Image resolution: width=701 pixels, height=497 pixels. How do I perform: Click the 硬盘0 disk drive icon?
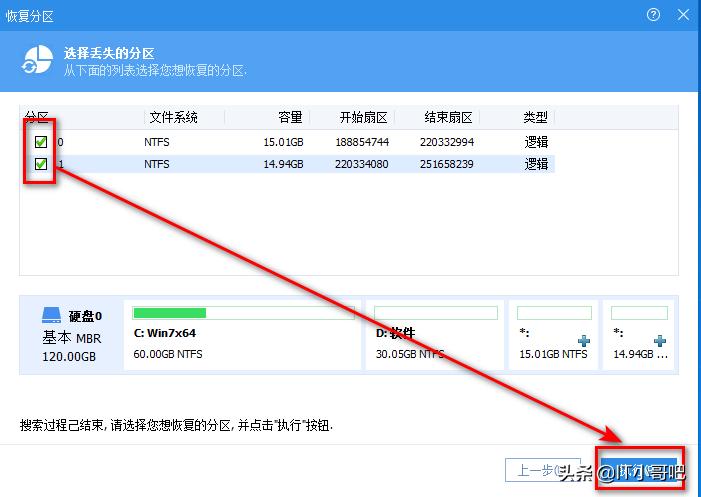tap(51, 315)
